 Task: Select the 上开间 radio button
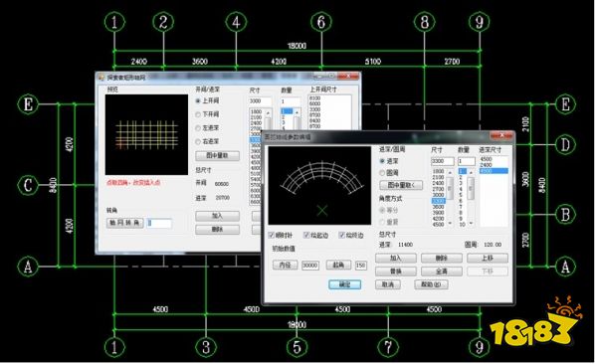click(x=198, y=100)
